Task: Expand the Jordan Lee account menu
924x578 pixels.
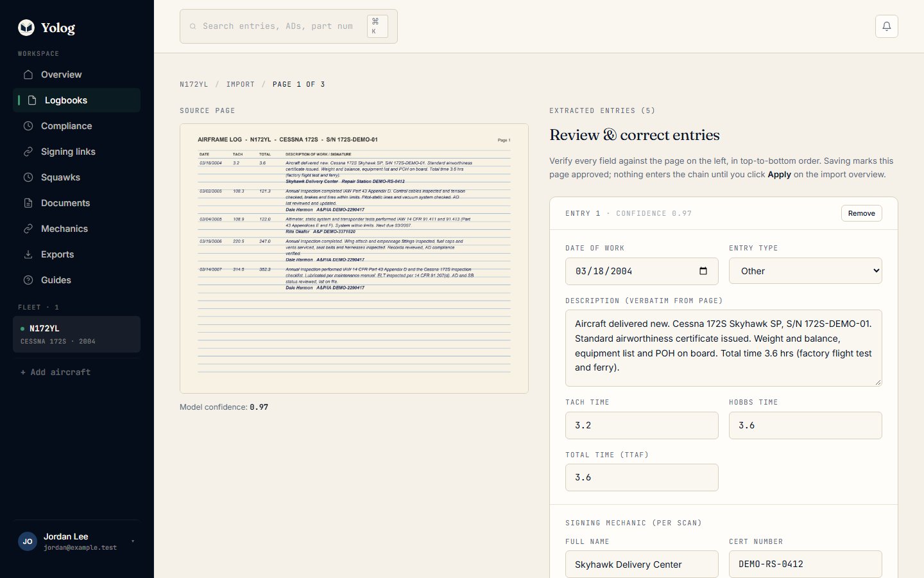Action: point(76,541)
